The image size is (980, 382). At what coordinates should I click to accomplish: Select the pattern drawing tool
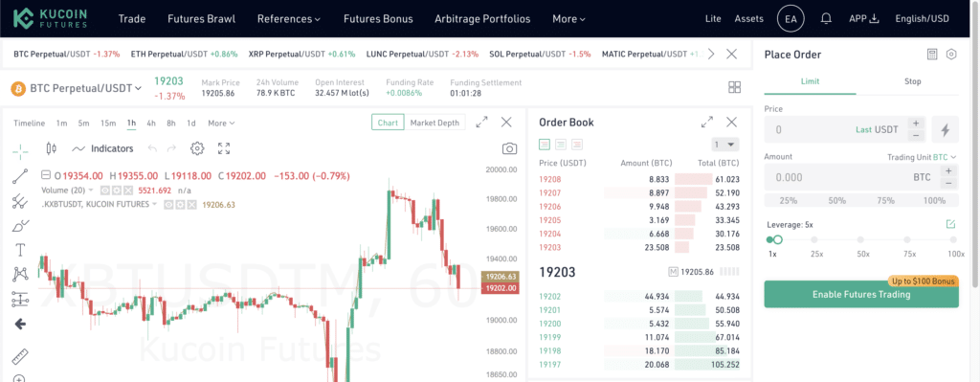pyautogui.click(x=20, y=275)
